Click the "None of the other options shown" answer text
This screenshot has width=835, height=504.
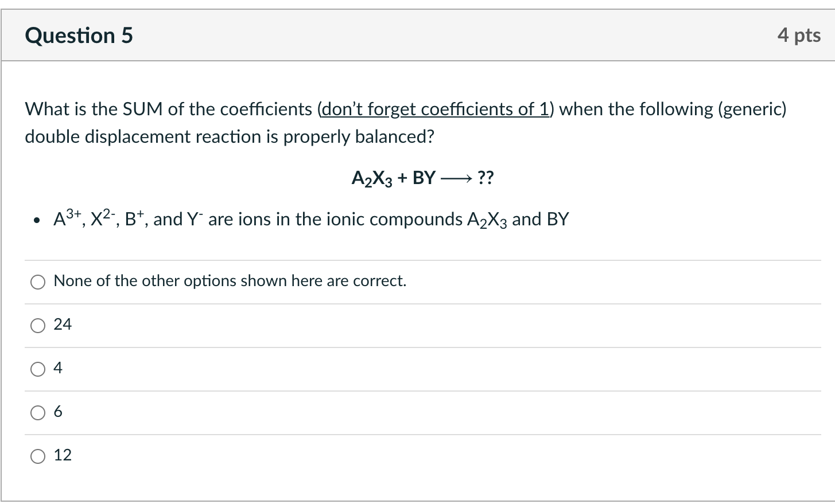click(230, 281)
